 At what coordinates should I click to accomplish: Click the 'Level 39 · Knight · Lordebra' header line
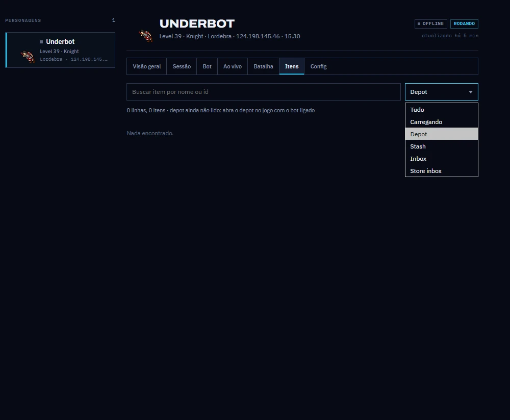[x=229, y=36]
